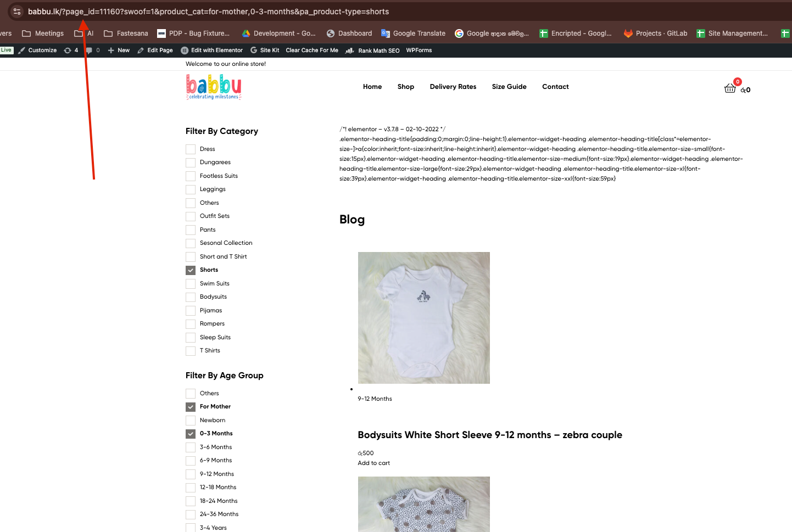
Task: Click the site info icon in address bar
Action: coord(17,11)
